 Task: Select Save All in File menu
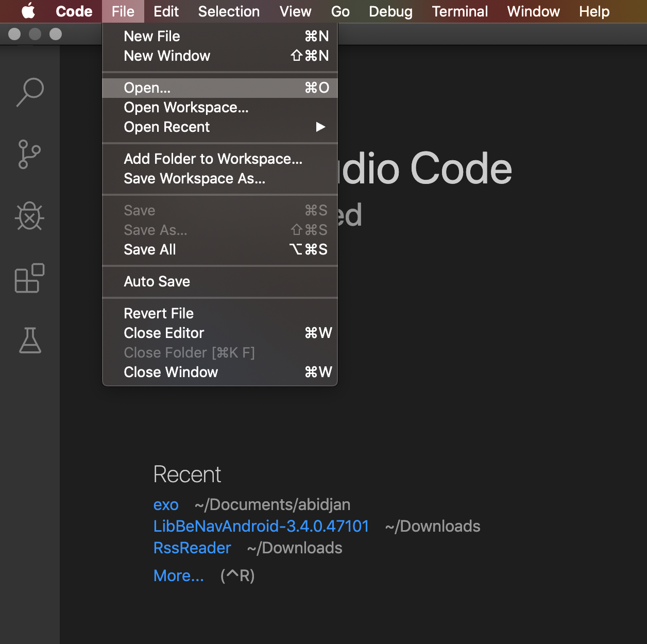(220, 249)
